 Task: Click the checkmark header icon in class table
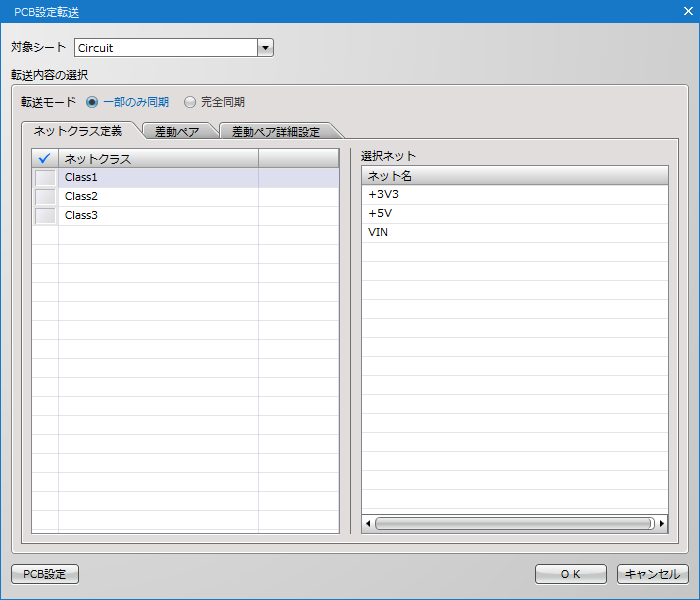click(45, 158)
